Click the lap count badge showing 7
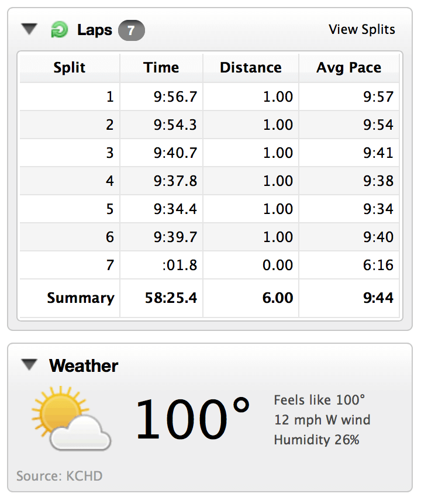Viewport: 421px width, 504px height. [132, 30]
